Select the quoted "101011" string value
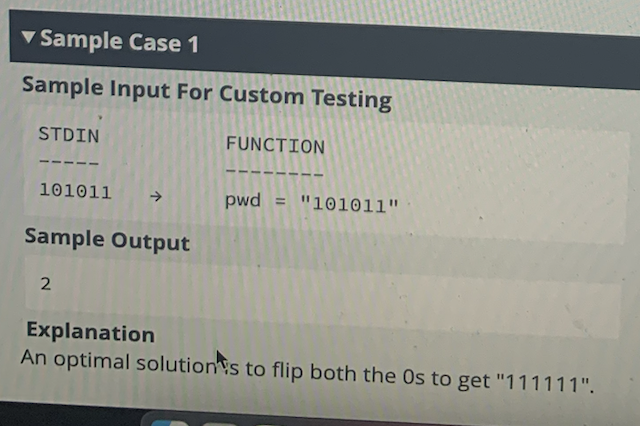 coord(349,204)
